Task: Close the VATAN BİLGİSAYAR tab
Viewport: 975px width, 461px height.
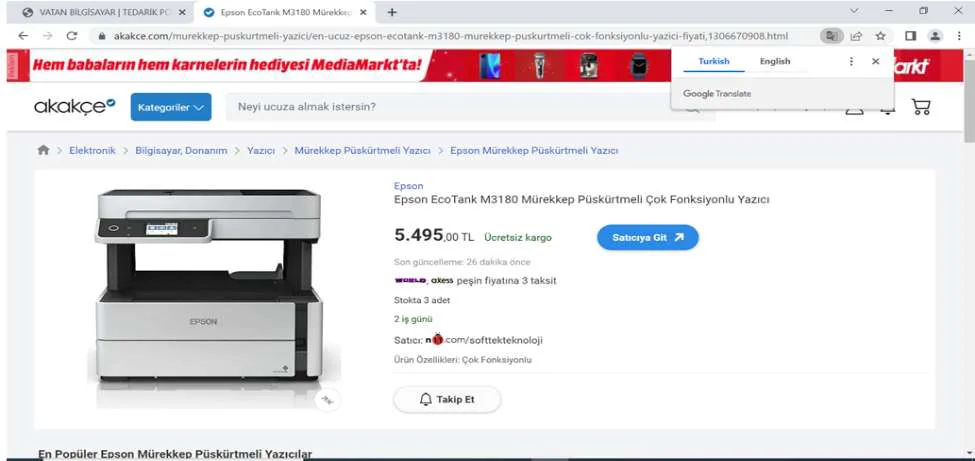Action: coord(182,12)
